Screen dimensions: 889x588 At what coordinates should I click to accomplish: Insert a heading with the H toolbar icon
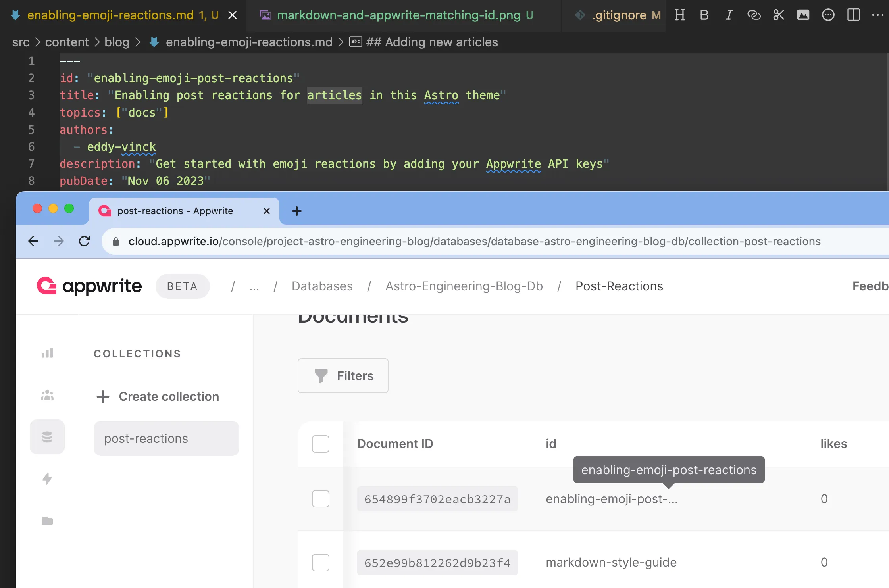[680, 15]
